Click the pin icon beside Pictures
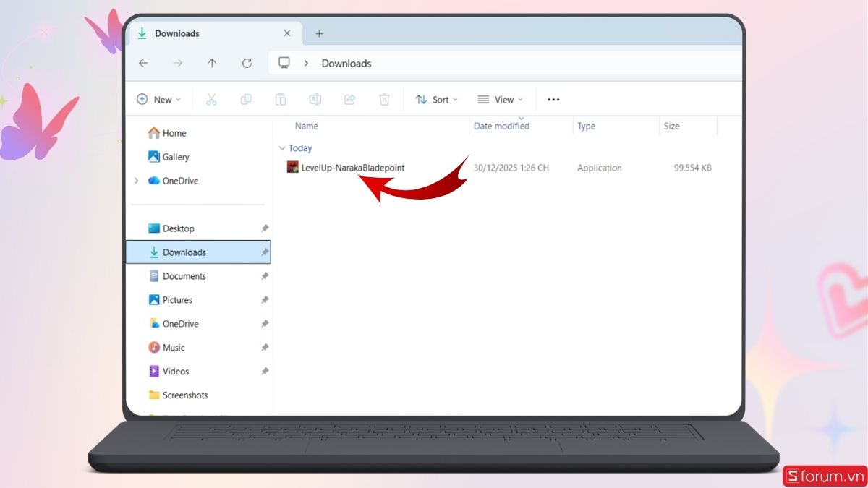868x488 pixels. point(264,300)
